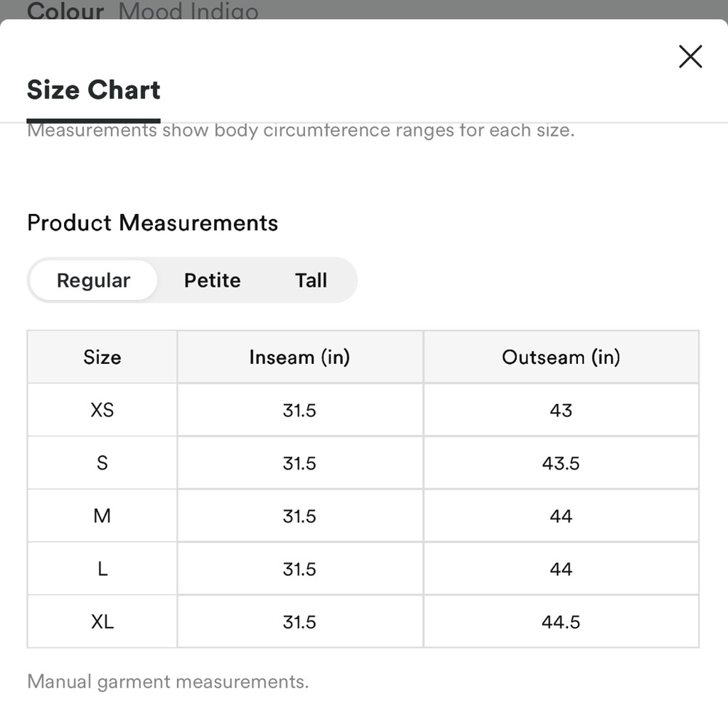Viewport: 728px width, 728px height.
Task: Open the Size Chart tab
Action: point(93,90)
